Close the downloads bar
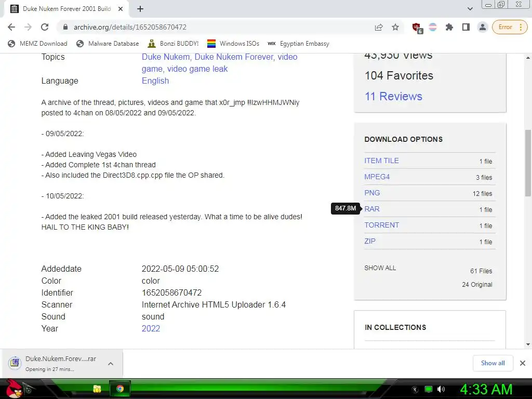This screenshot has height=399, width=532. pos(523,363)
